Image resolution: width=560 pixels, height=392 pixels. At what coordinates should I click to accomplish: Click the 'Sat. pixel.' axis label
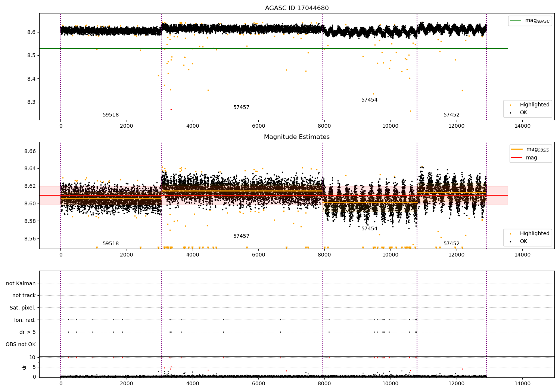point(23,308)
